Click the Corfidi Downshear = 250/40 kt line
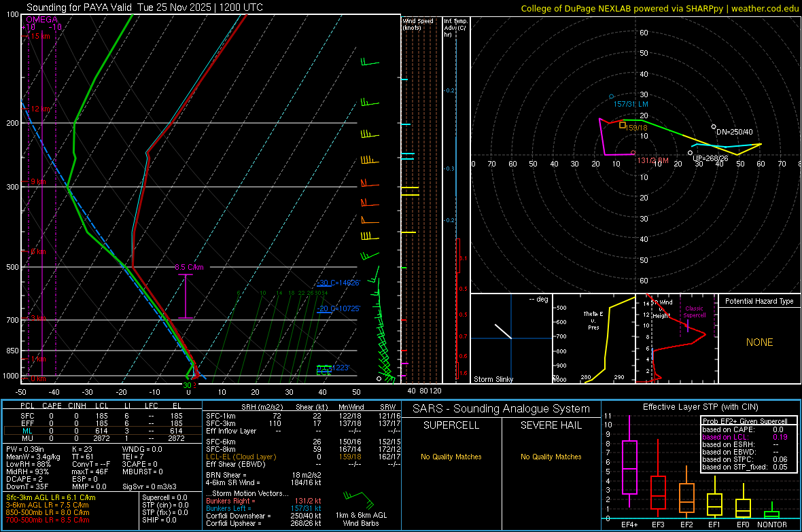This screenshot has width=802, height=532. tap(264, 516)
